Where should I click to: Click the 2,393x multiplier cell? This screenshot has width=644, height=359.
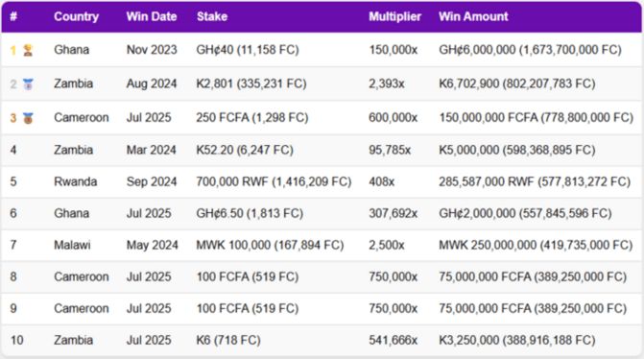point(387,84)
